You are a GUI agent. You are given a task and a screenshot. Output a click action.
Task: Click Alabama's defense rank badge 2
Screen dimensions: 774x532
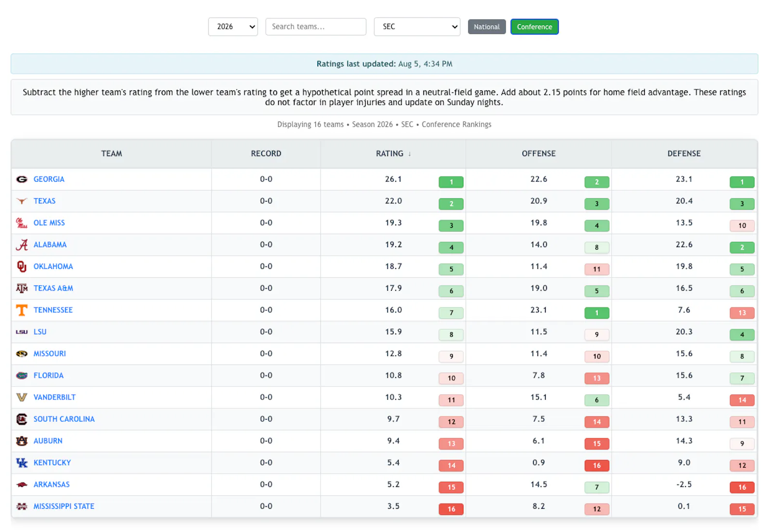coord(742,248)
